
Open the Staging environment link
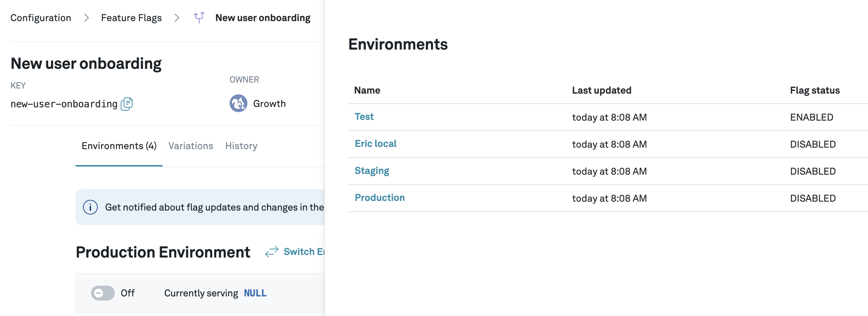click(x=372, y=171)
